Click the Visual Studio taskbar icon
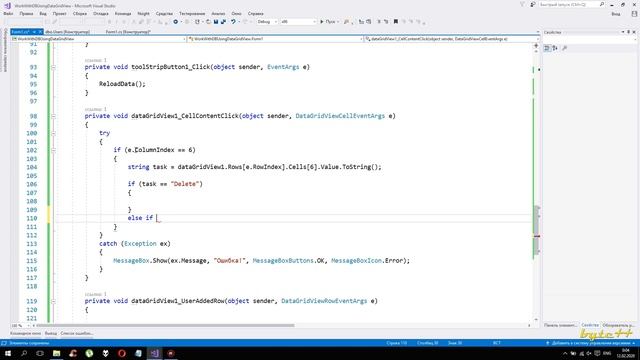The width and height of the screenshot is (640, 360). coord(154,353)
